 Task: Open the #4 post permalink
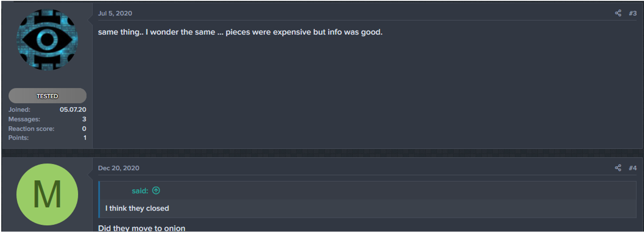[633, 168]
